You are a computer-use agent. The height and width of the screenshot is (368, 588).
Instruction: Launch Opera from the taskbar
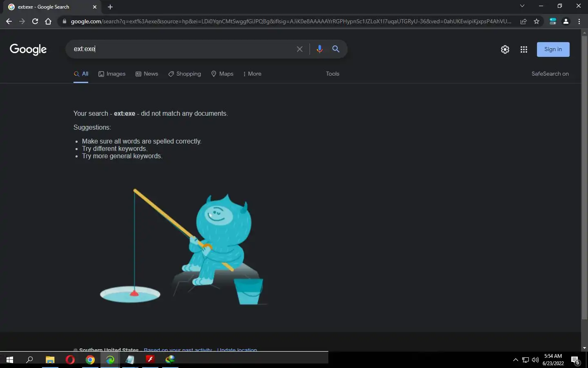[x=70, y=360]
